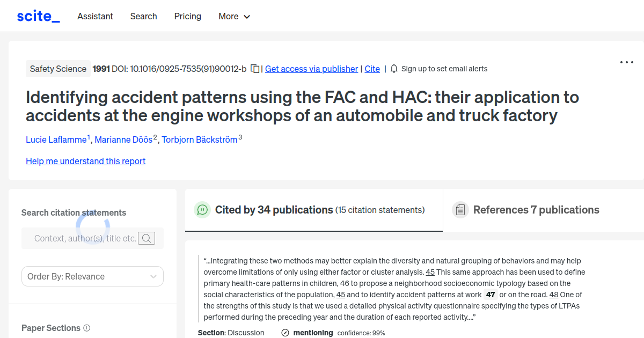644x338 pixels.
Task: Click Get access via publisher link
Action: [311, 69]
